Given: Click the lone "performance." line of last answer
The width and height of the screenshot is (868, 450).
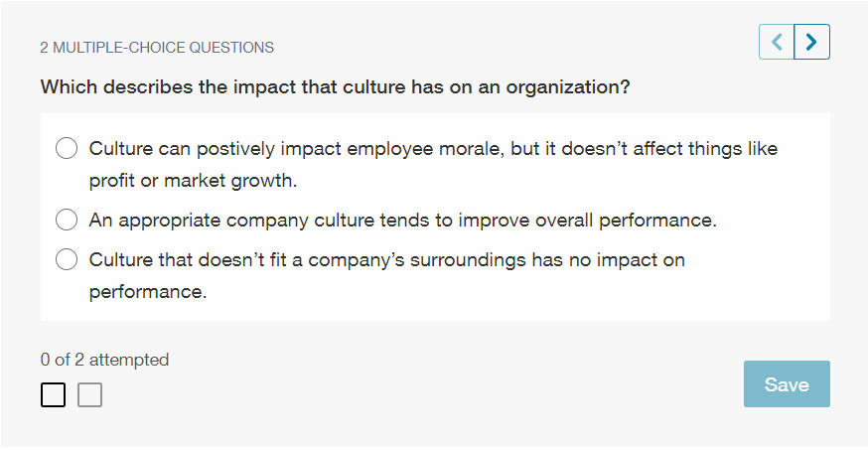Looking at the screenshot, I should (147, 293).
